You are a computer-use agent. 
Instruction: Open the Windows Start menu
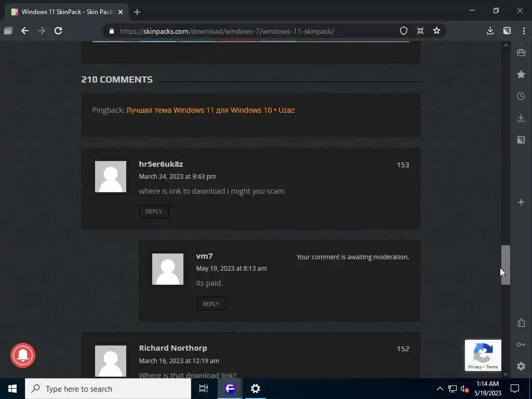click(x=12, y=389)
